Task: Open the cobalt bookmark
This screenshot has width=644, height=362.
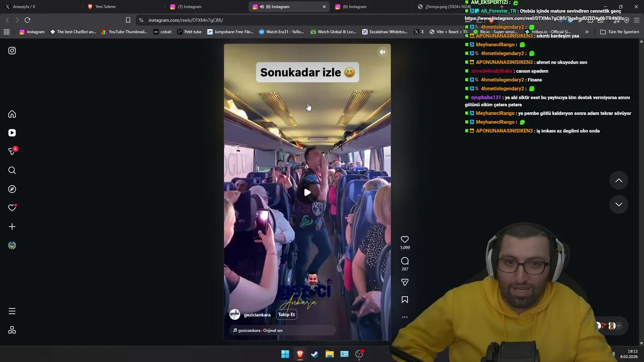Action: [163, 32]
